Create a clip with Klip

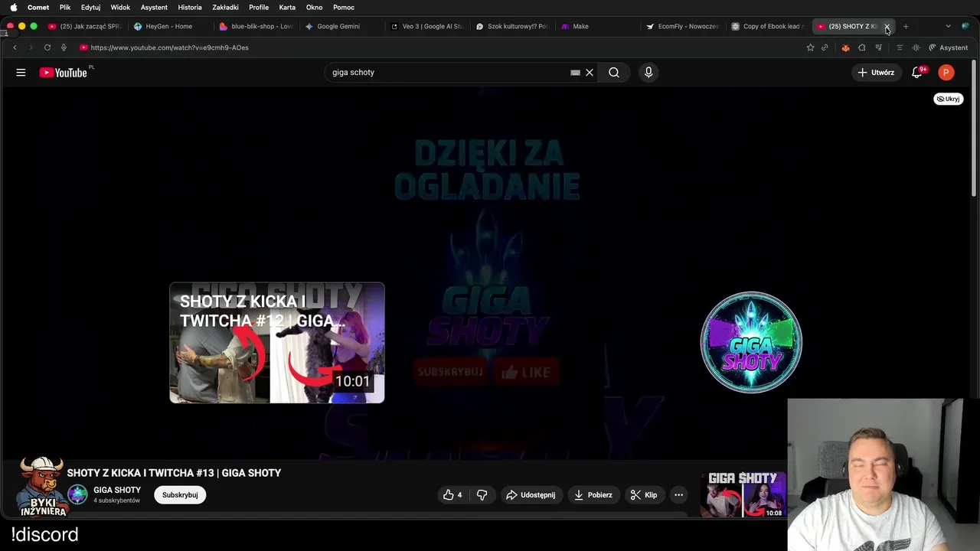(644, 495)
